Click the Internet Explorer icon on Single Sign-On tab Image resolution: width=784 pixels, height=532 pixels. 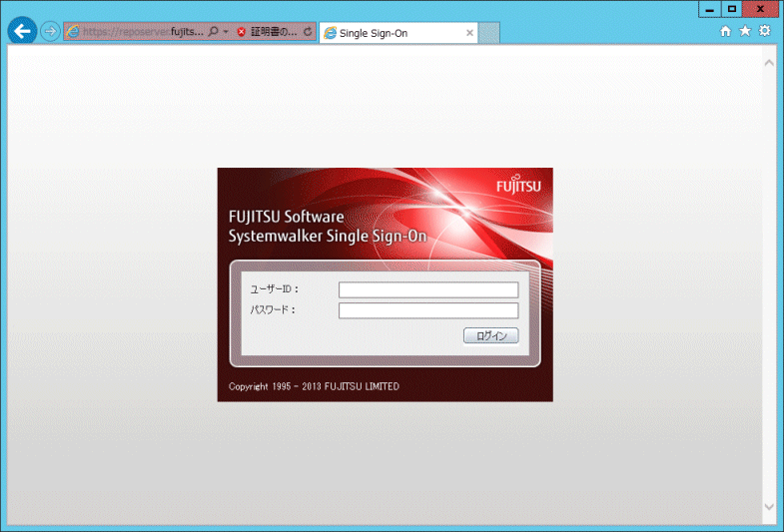click(x=330, y=33)
